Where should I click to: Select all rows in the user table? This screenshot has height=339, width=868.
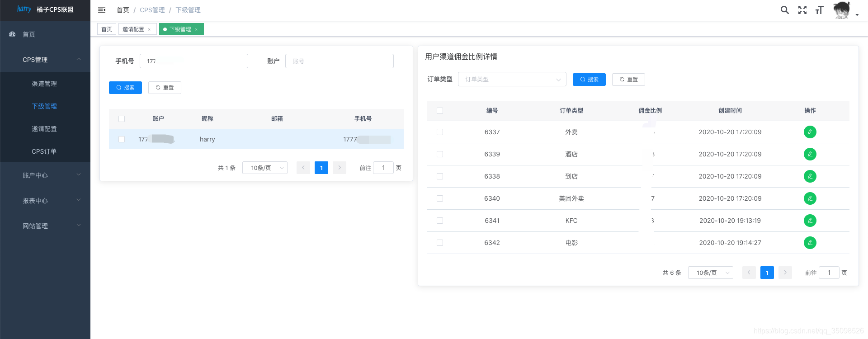[x=122, y=119]
